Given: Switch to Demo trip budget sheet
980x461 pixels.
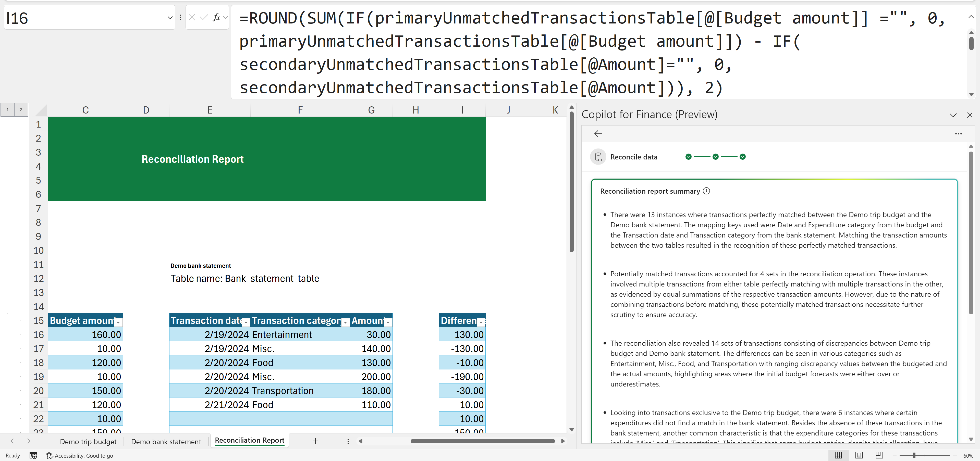Looking at the screenshot, I should point(88,442).
